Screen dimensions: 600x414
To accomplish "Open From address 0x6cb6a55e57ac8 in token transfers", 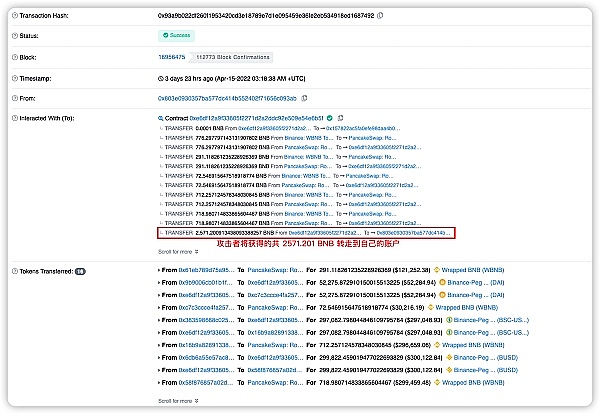I will point(206,357).
